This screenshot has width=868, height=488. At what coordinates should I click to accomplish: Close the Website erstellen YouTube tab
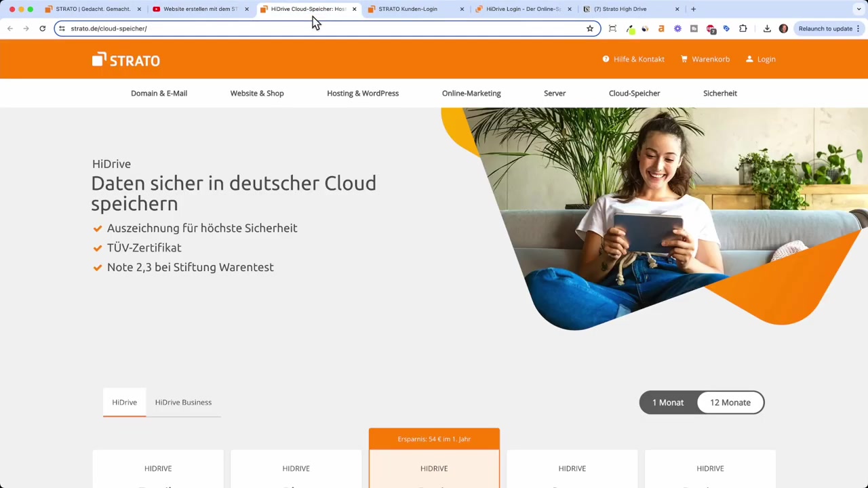pos(246,9)
